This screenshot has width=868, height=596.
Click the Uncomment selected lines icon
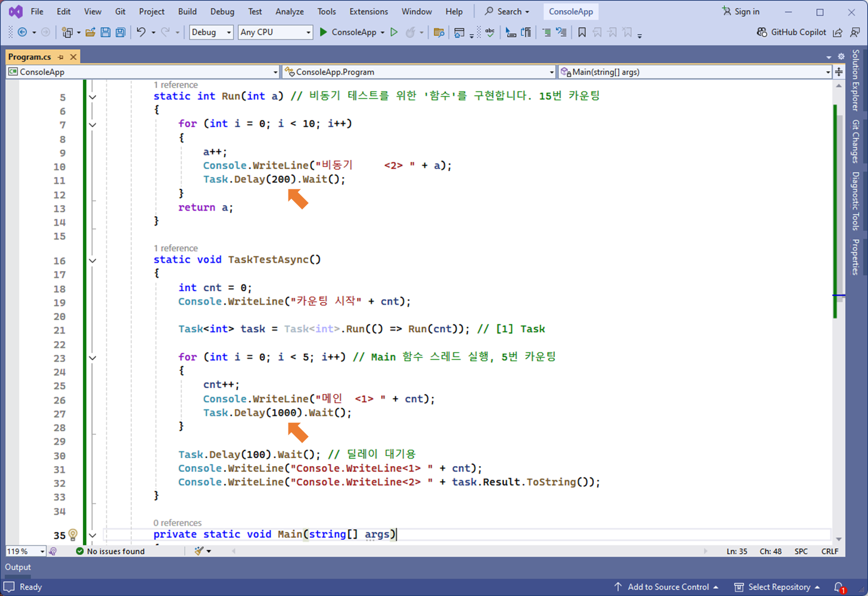pos(561,33)
